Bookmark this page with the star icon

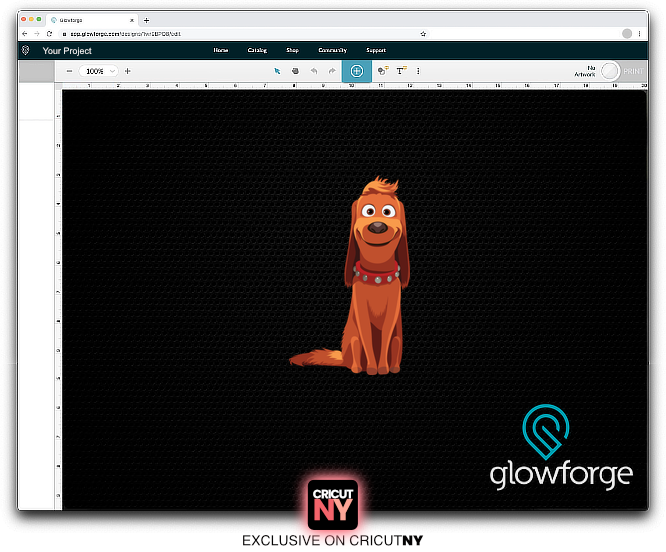point(423,34)
